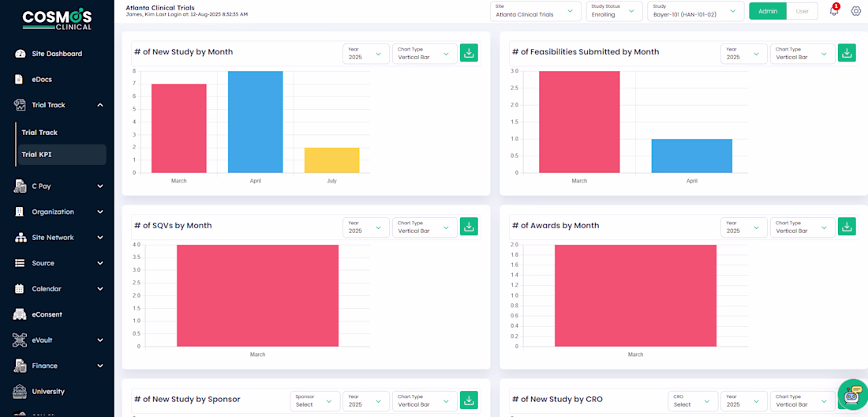Switch to Admin mode toggle
This screenshot has height=417, width=868.
767,11
